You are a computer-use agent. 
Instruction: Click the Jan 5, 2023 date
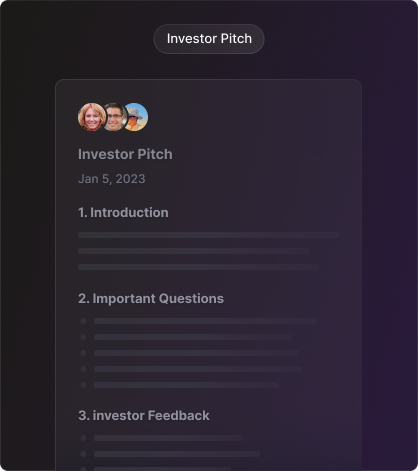pos(112,179)
